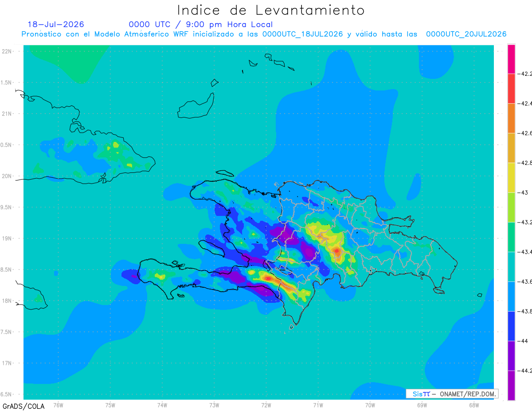Click the "19N" latitude label
Screen dimensions: 532x411
click(x=7, y=239)
